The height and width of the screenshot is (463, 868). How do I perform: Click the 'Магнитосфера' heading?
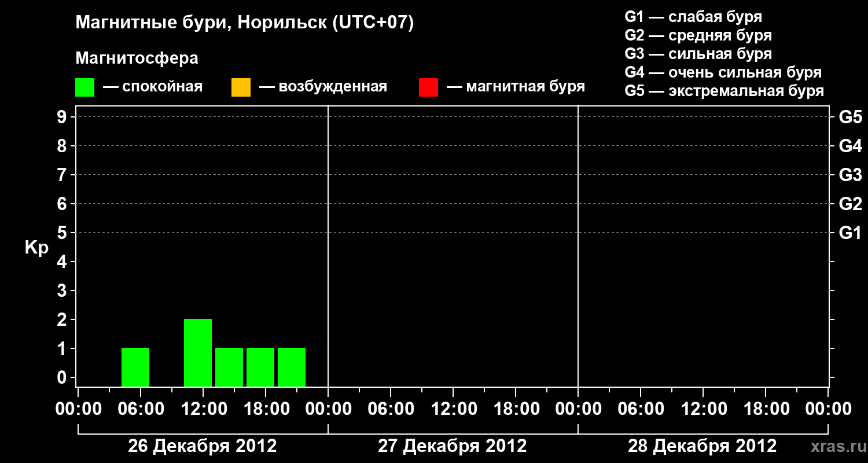tap(137, 58)
